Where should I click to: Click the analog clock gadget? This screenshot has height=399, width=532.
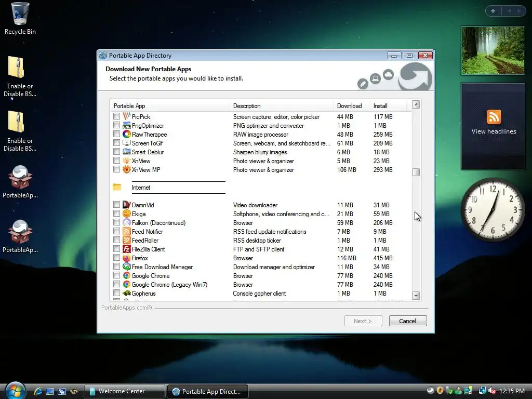pos(493,209)
